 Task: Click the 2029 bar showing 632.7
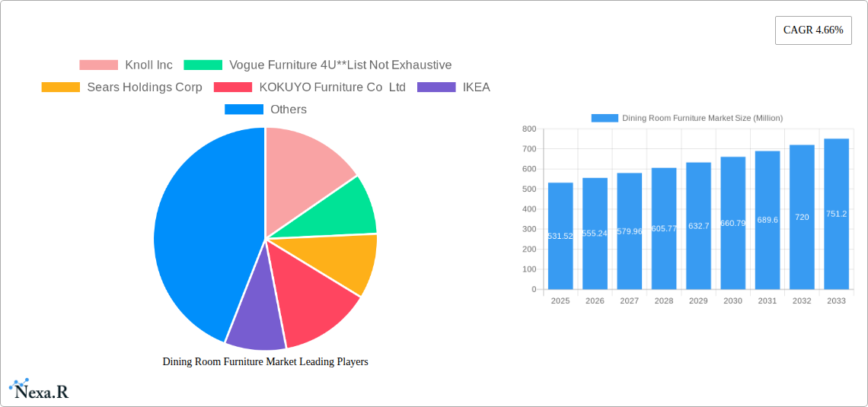[x=699, y=226]
